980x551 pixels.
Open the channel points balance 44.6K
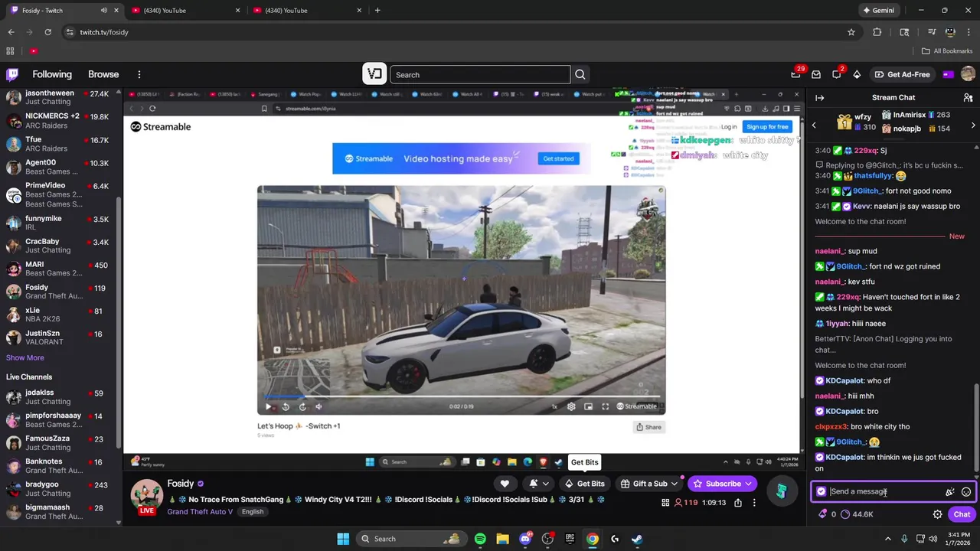[x=857, y=514]
